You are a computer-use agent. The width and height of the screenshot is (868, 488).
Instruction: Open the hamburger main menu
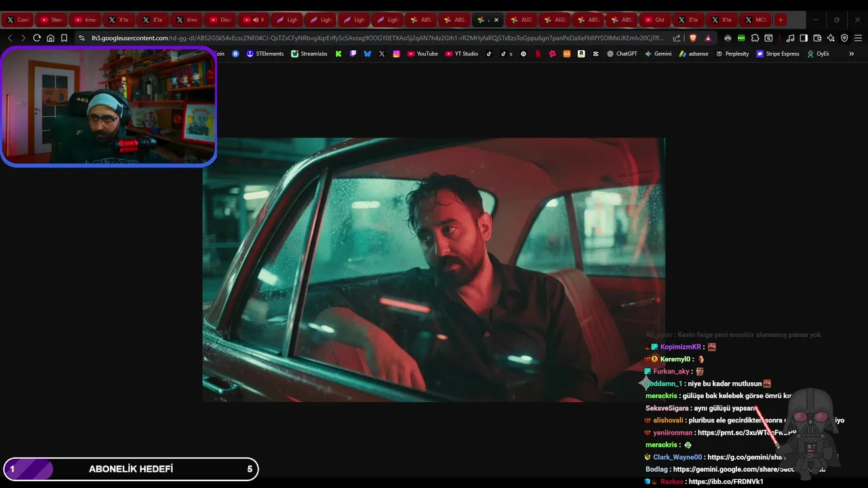click(x=858, y=38)
